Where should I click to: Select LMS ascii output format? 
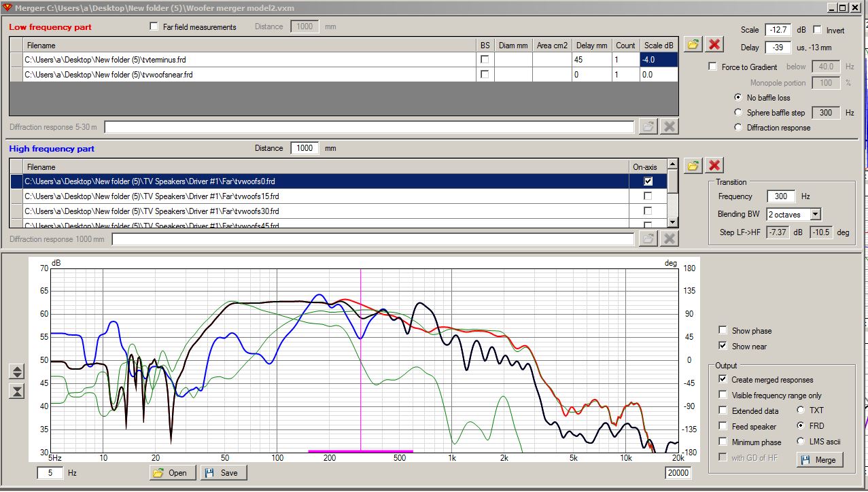tap(801, 442)
